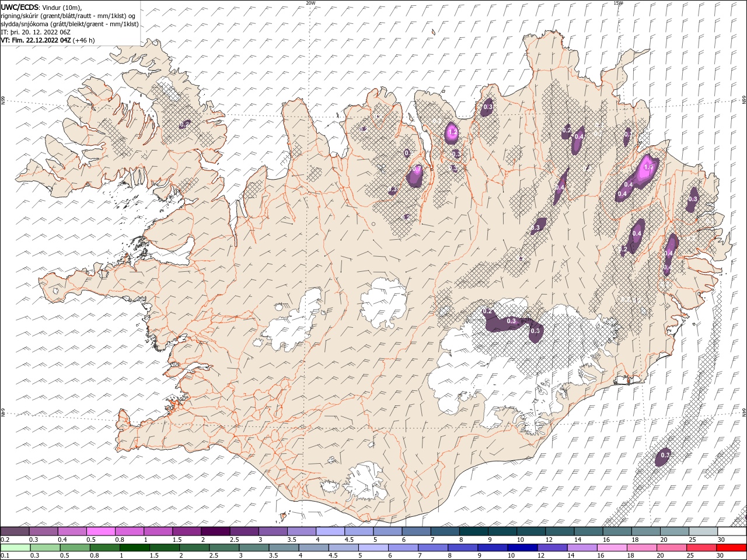Image resolution: width=747 pixels, height=560 pixels.
Task: Select the 1.5 purple swatch in upper legend
Action: pyautogui.click(x=187, y=531)
